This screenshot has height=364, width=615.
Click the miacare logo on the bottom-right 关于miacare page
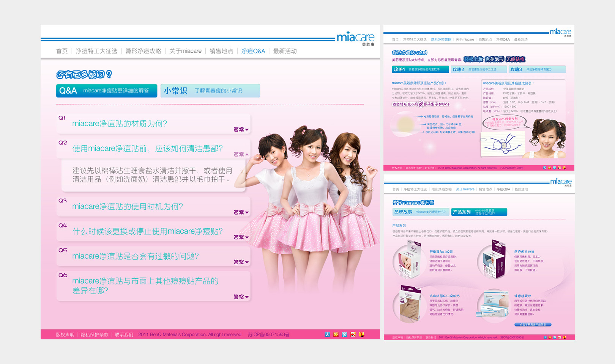point(561,182)
